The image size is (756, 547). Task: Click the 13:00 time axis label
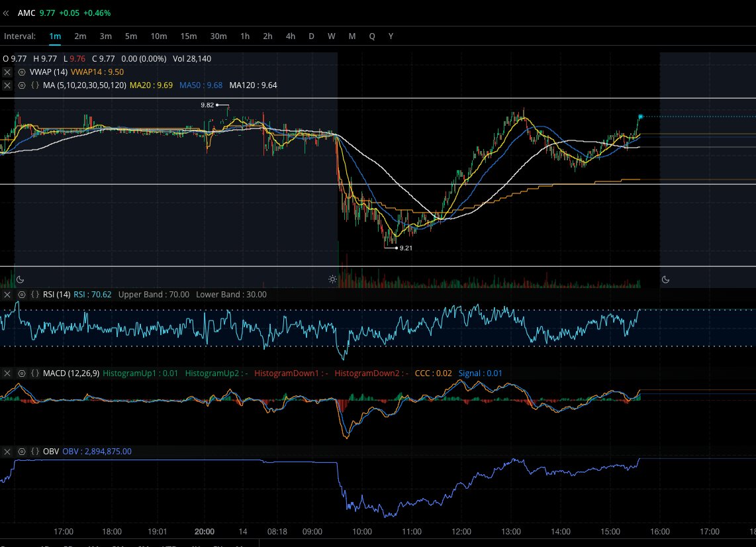click(511, 532)
